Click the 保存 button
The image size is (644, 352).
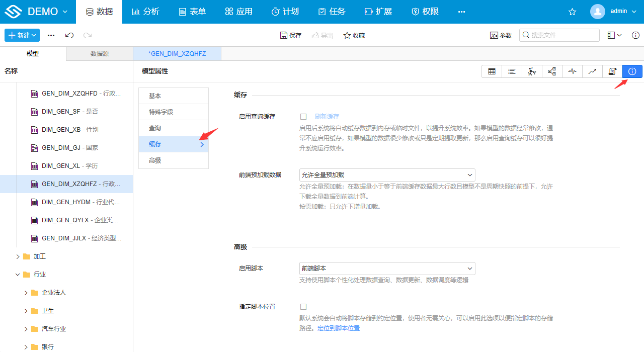(x=290, y=35)
